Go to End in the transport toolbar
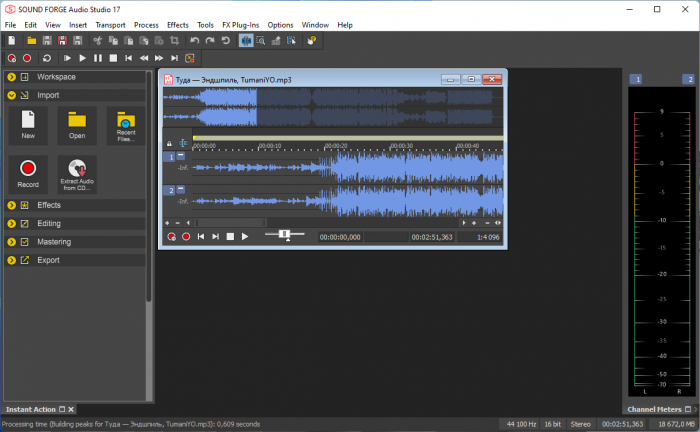Viewport: 700px width, 432px height. pos(175,58)
